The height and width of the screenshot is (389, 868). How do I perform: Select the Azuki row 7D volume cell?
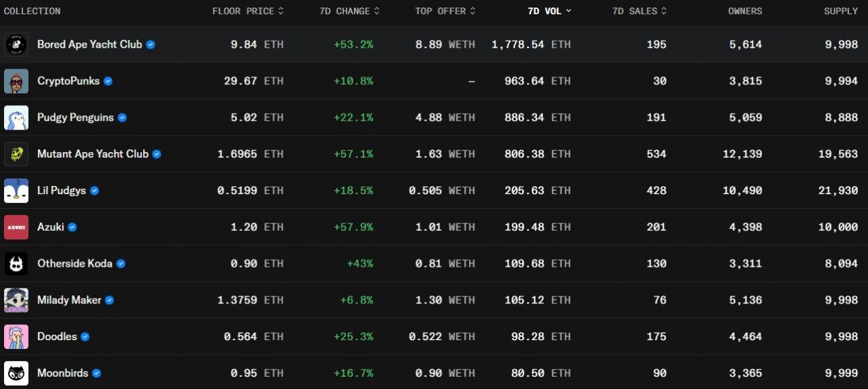click(x=538, y=227)
